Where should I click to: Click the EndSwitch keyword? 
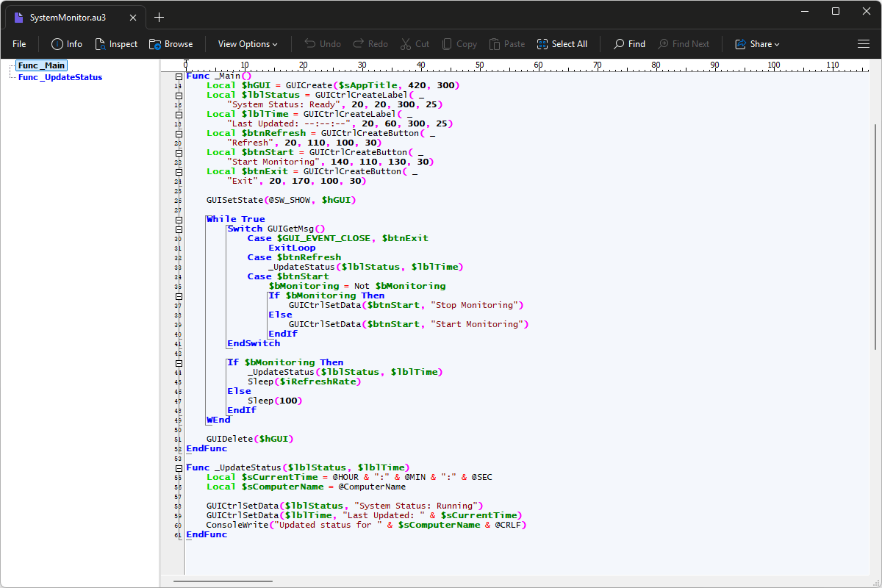click(254, 343)
